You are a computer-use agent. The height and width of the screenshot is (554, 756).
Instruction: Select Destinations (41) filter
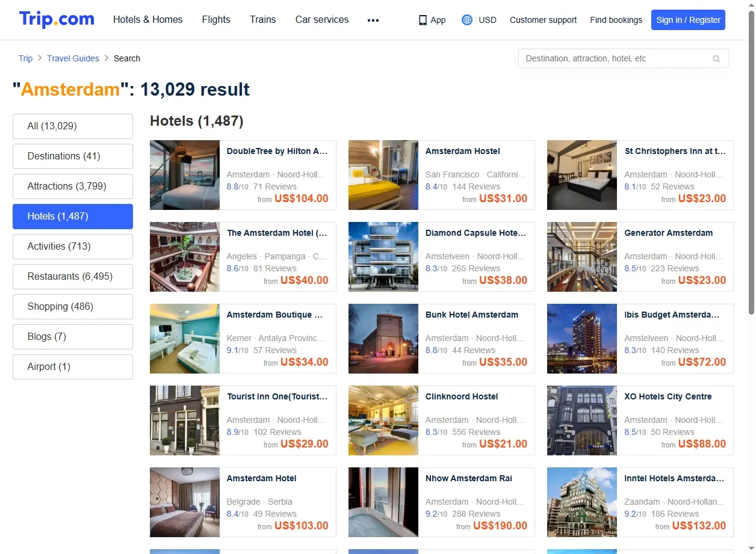coord(73,156)
